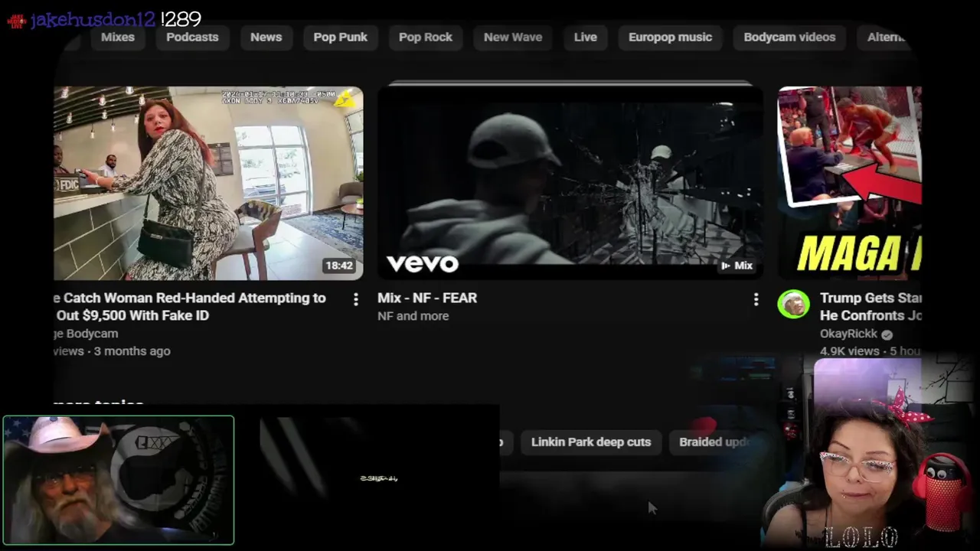Click the Bodycam channel name under first video
The height and width of the screenshot is (551, 980).
click(86, 334)
